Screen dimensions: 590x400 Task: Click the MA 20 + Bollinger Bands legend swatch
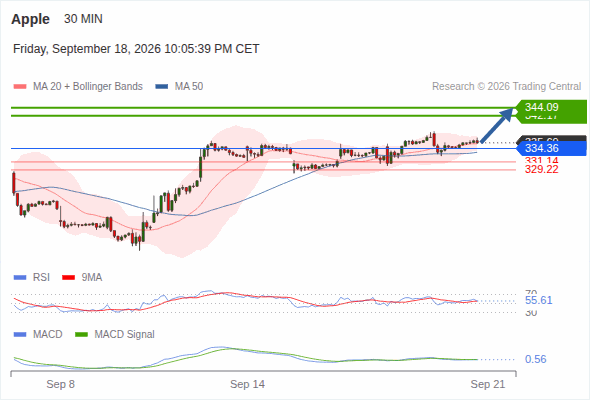click(20, 87)
